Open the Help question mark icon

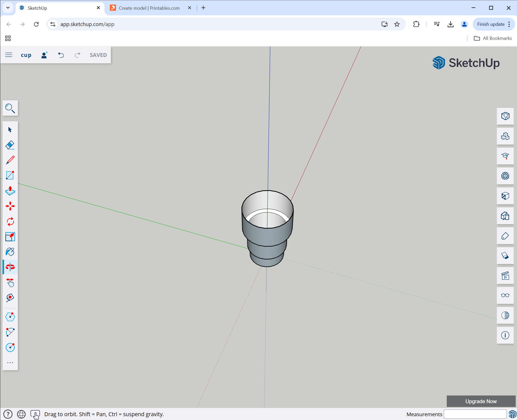pos(8,414)
